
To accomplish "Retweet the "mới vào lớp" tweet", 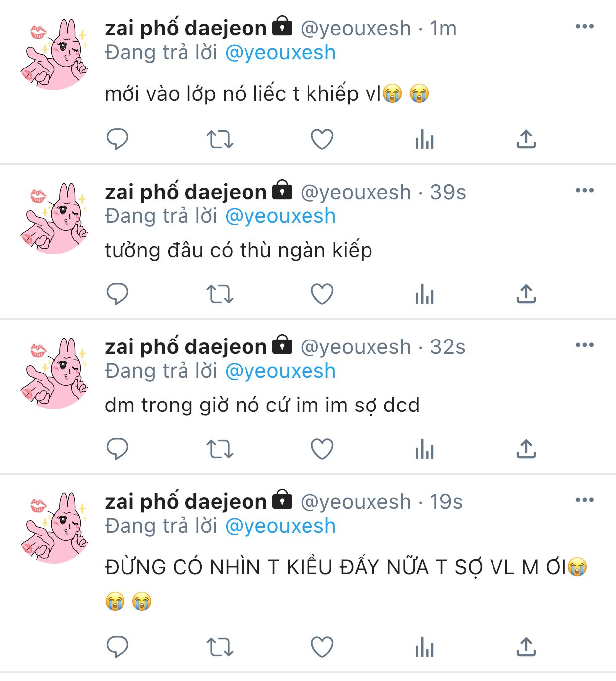I will click(x=220, y=139).
